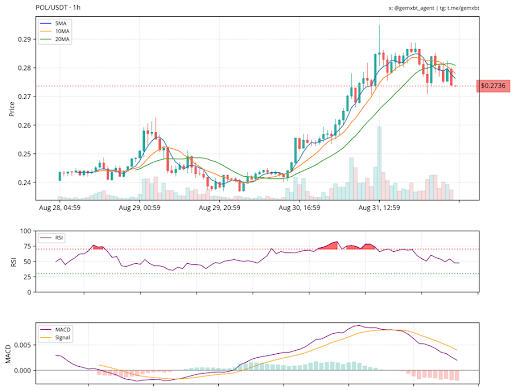Click the Aug 29, 20:59 axis label
512x391 pixels.
click(219, 208)
